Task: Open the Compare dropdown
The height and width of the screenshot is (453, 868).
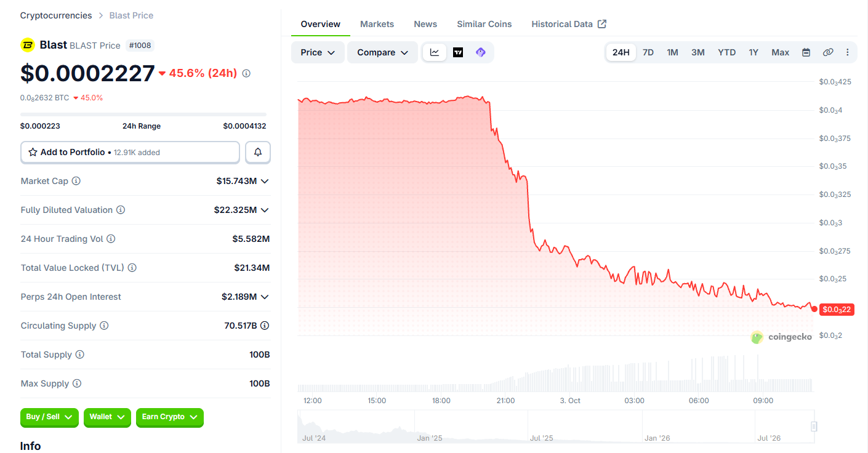Action: 382,52
